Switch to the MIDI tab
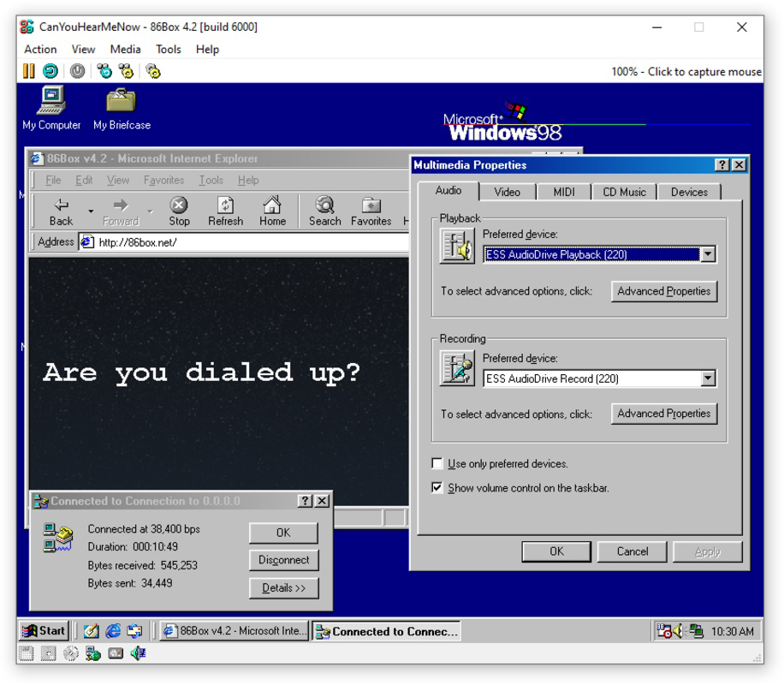Viewport: 784px width, 685px height. click(x=564, y=192)
